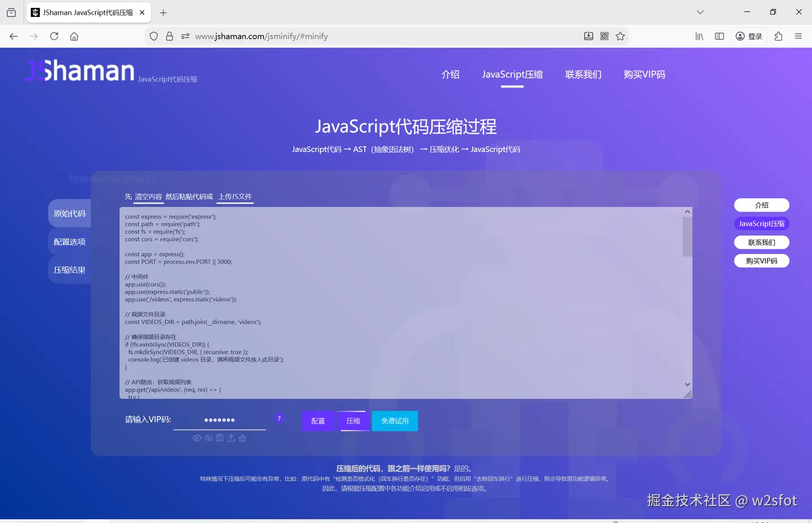This screenshot has height=523, width=812.
Task: Click the QR code icon in address bar
Action: (604, 36)
